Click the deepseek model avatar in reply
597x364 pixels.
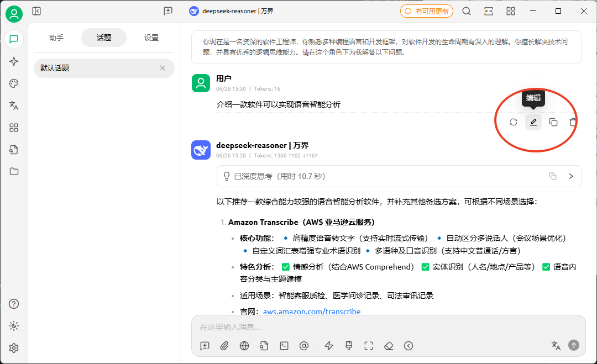201,150
